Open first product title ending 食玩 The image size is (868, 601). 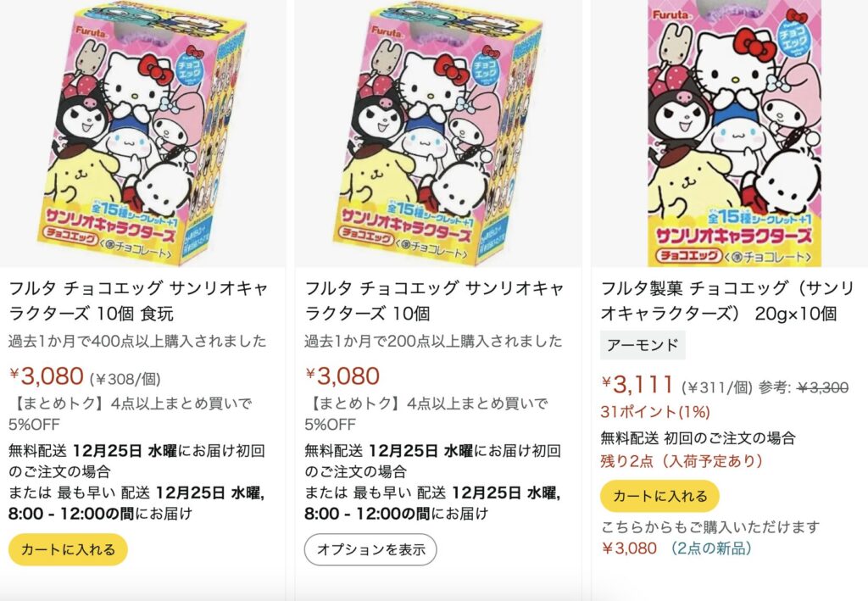point(138,300)
